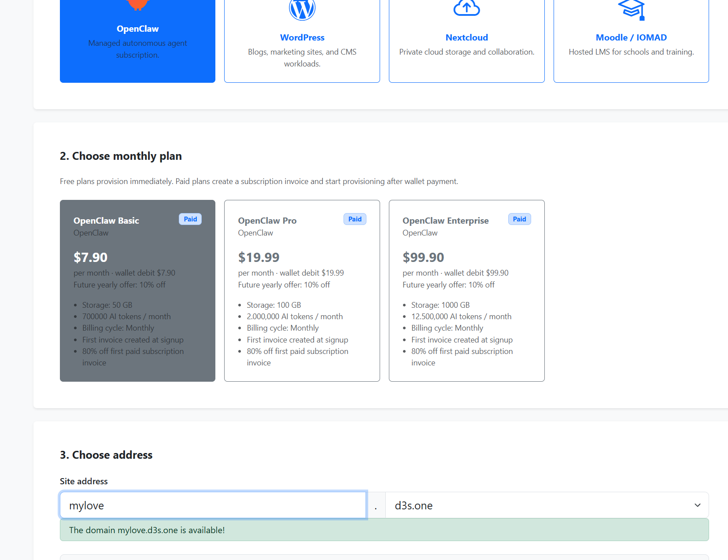This screenshot has width=728, height=560.
Task: Click the WordPress logo icon
Action: click(302, 9)
